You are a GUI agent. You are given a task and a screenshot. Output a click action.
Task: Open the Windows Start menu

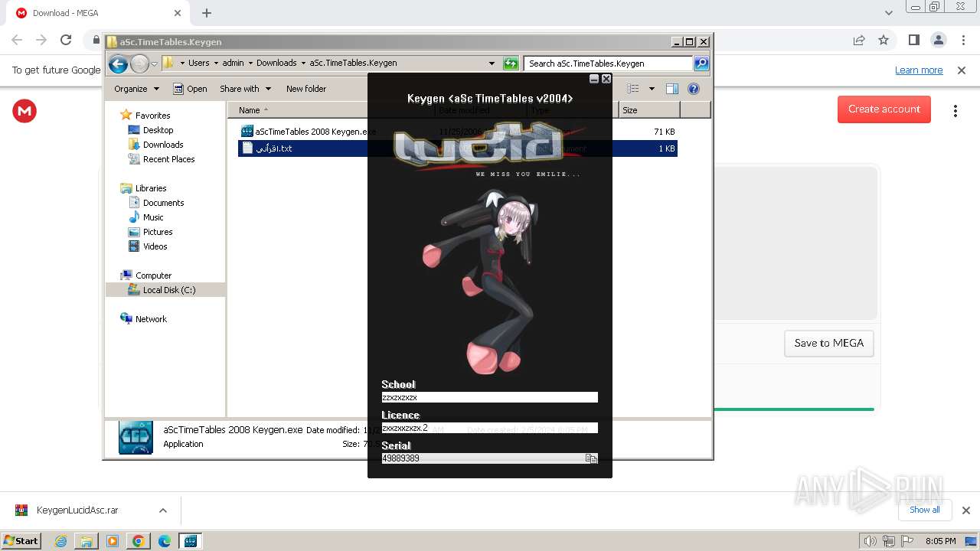tap(21, 541)
